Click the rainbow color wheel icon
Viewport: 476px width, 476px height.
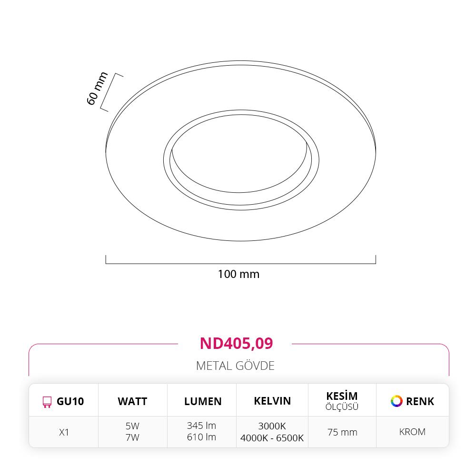pos(397,401)
